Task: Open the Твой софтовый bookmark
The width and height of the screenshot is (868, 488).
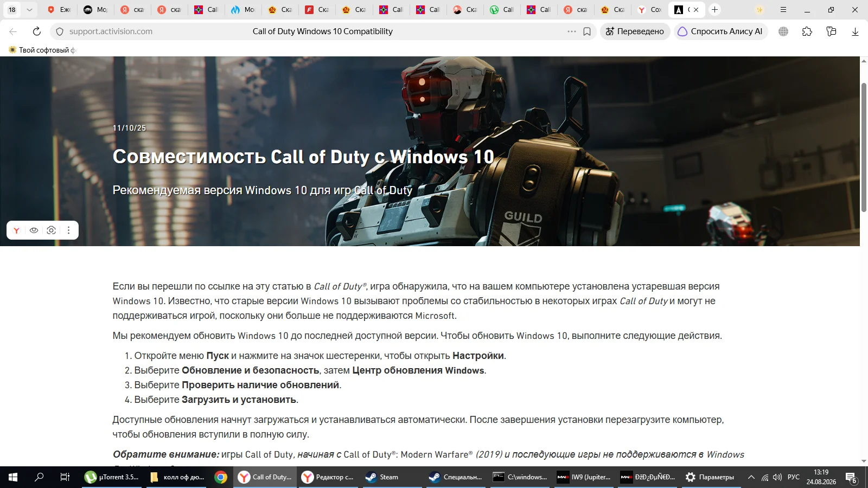Action: (x=41, y=50)
